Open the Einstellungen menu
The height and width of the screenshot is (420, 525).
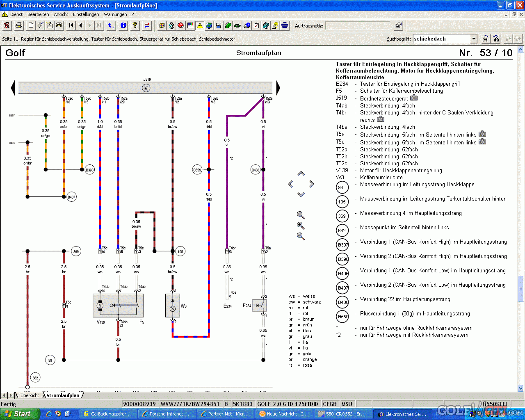(86, 14)
